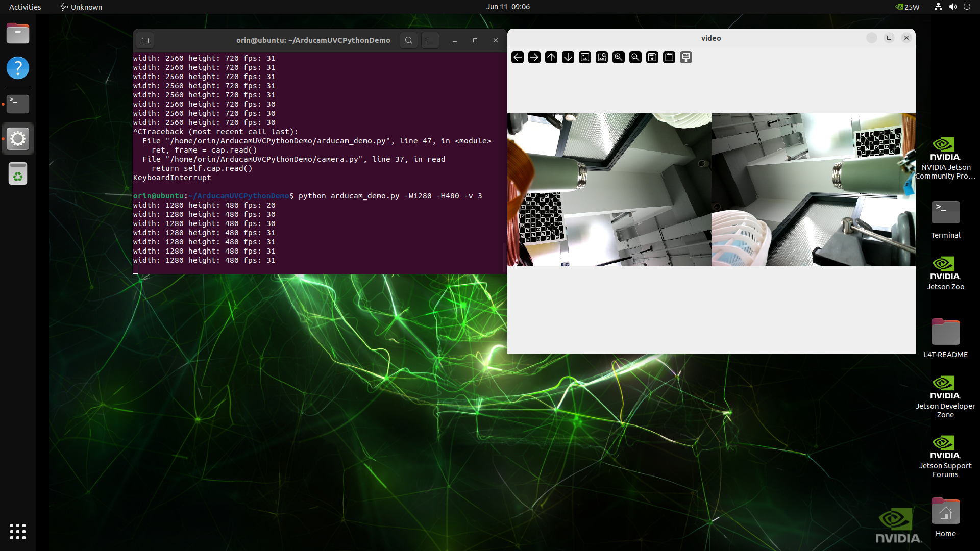Open Trash from the dock
This screenshot has height=551, width=980.
18,174
